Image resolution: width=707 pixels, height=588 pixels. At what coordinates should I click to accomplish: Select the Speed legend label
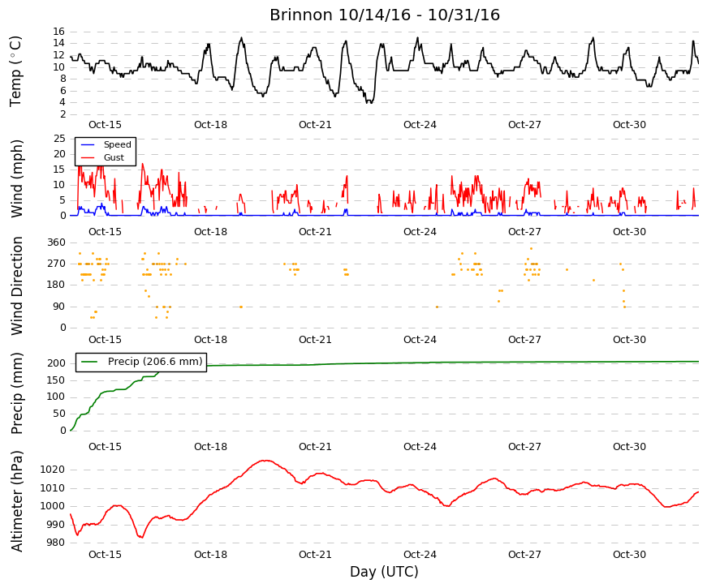(117, 144)
